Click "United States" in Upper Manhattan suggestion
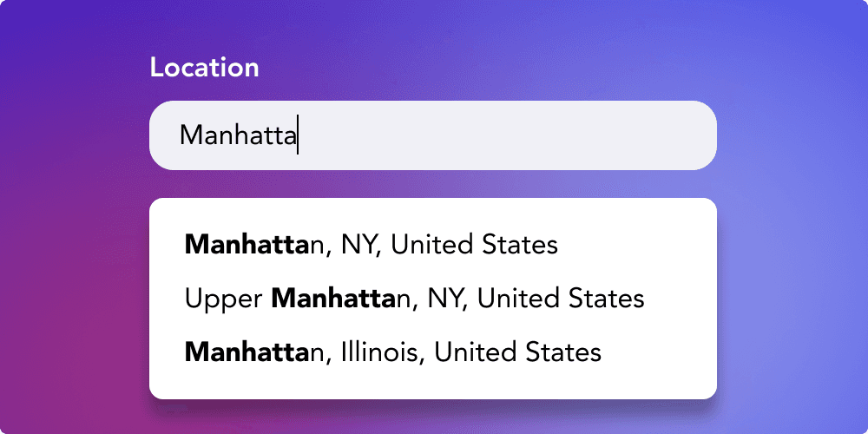Image resolution: width=868 pixels, height=434 pixels. pos(561,299)
